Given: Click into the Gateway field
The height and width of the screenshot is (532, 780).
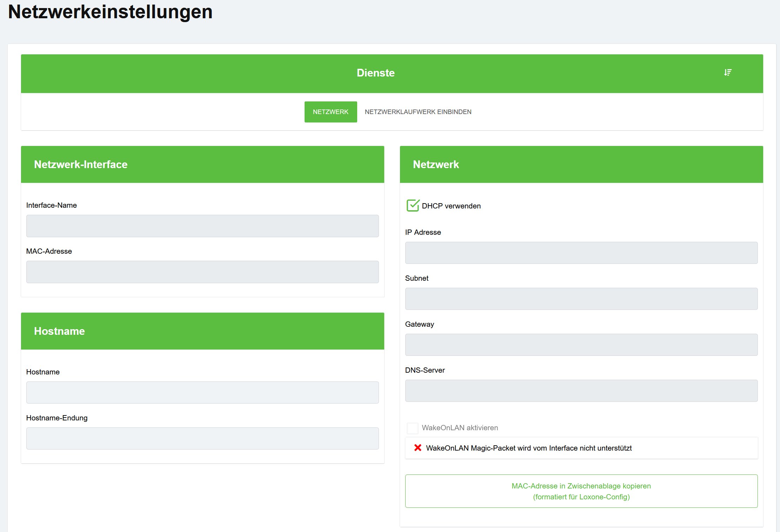Looking at the screenshot, I should click(x=581, y=345).
